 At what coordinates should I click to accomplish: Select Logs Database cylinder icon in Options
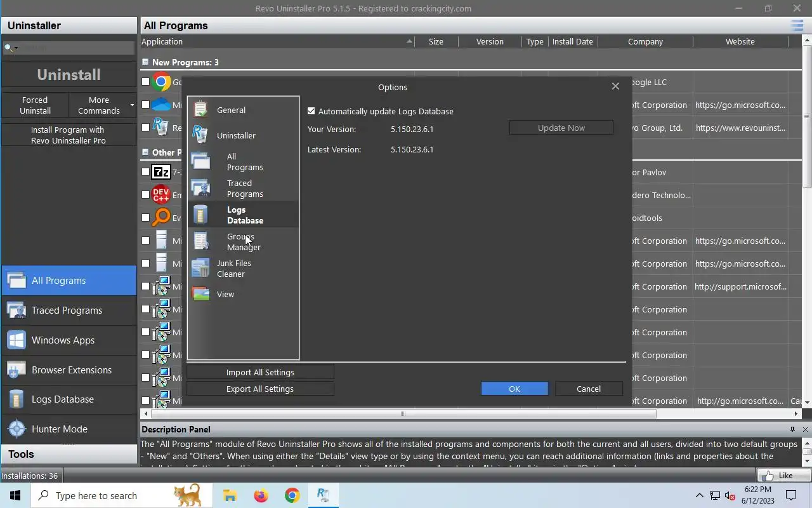click(x=200, y=215)
